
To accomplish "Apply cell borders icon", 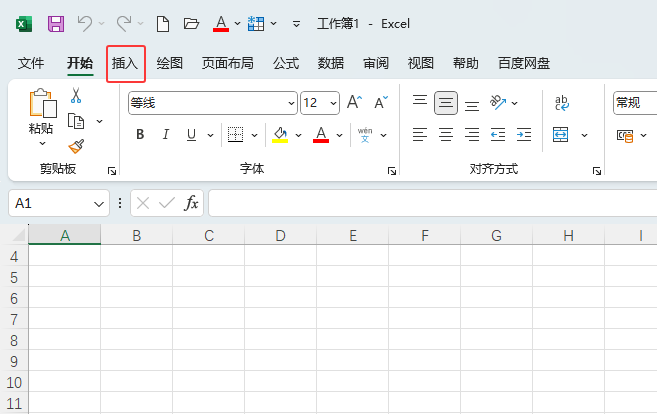I will [235, 135].
